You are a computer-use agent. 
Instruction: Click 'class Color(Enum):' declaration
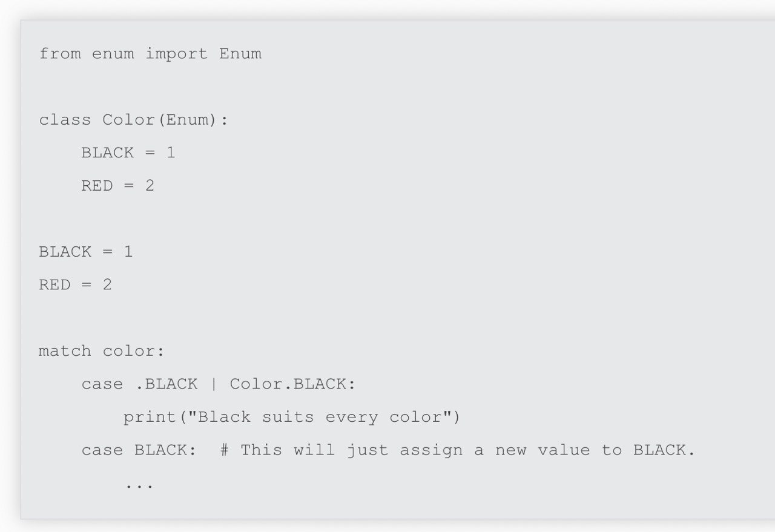coord(134,120)
